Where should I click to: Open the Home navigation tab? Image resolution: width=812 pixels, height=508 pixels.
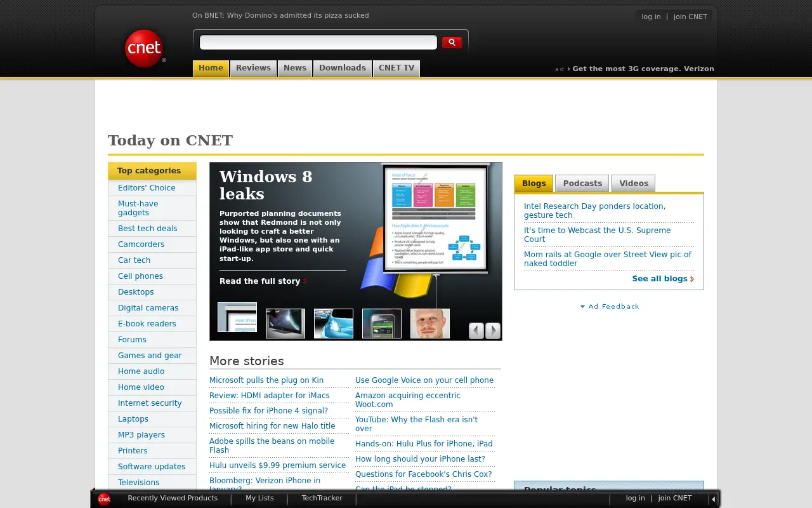click(211, 69)
